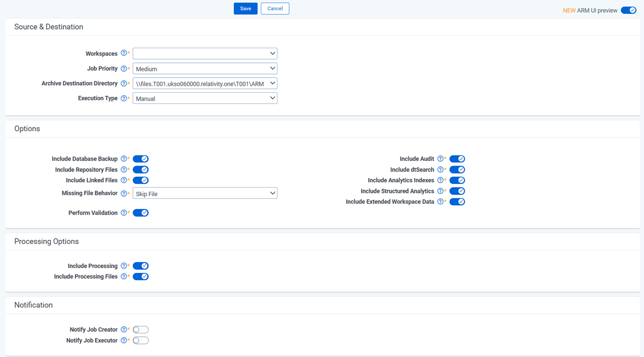The height and width of the screenshot is (357, 644).
Task: Expand the Execution Type dropdown
Action: pos(205,99)
